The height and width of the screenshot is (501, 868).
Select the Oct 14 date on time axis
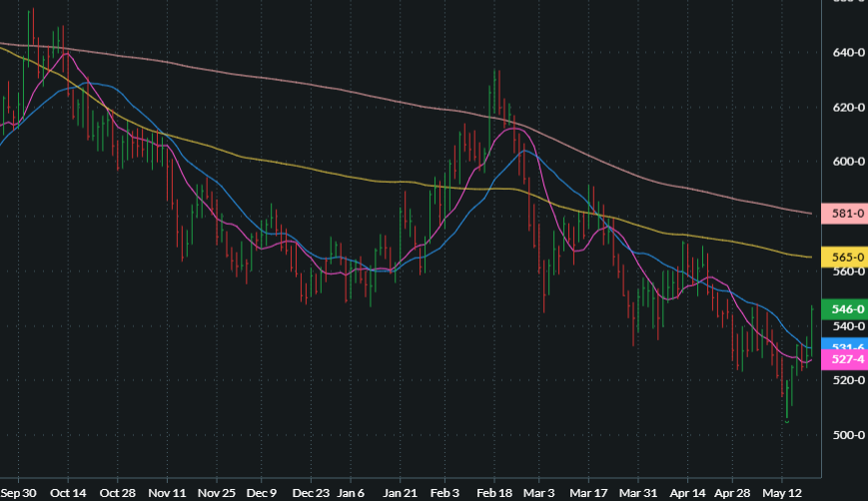point(68,492)
